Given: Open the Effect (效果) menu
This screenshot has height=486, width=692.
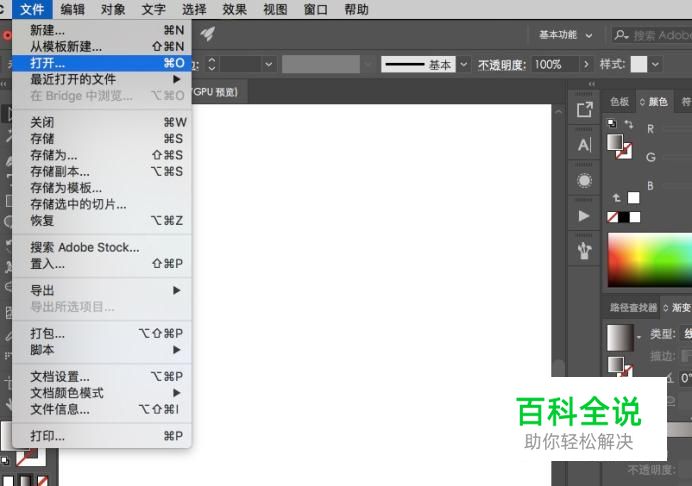Looking at the screenshot, I should (x=235, y=9).
